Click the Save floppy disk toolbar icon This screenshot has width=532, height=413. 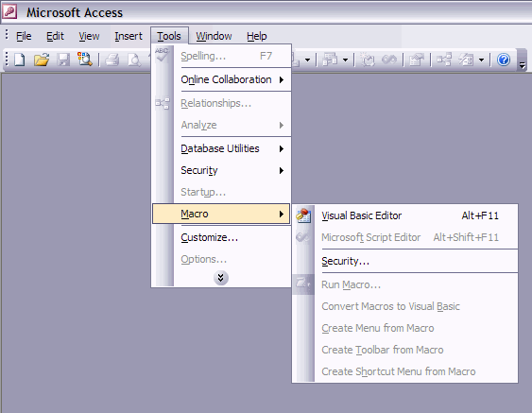(x=63, y=60)
